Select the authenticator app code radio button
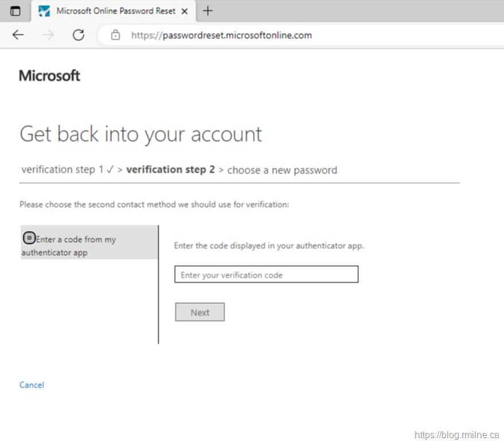This screenshot has height=441, width=504. pyautogui.click(x=29, y=238)
